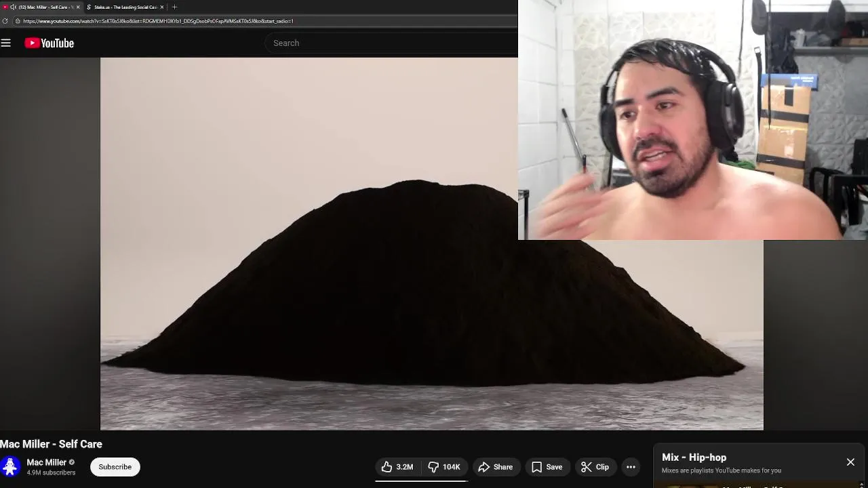
Task: Like the video with 3.2M likes
Action: (397, 467)
